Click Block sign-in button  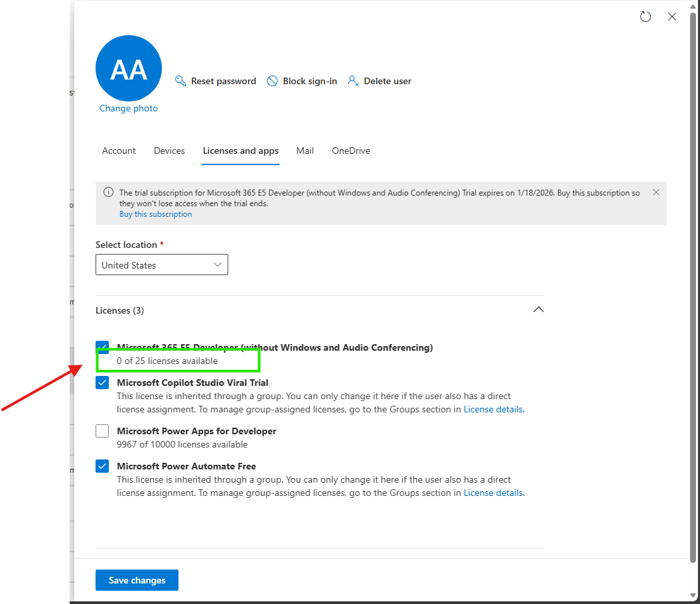[x=302, y=81]
